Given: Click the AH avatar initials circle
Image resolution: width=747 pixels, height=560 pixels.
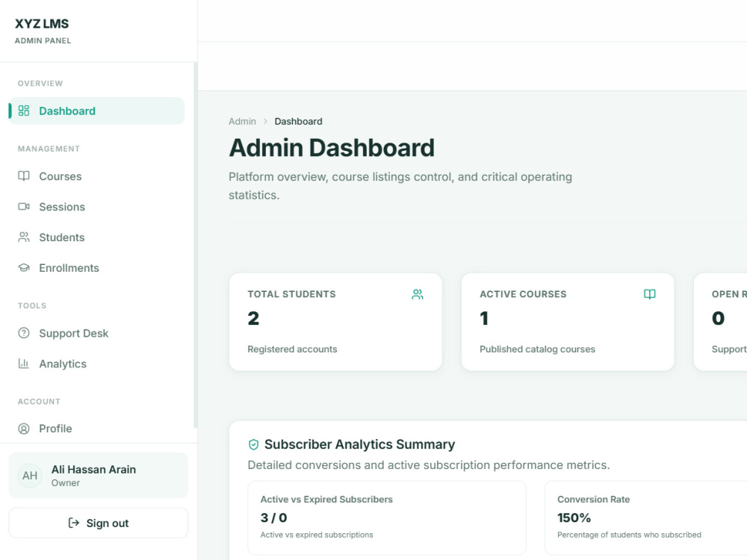Looking at the screenshot, I should pyautogui.click(x=30, y=475).
